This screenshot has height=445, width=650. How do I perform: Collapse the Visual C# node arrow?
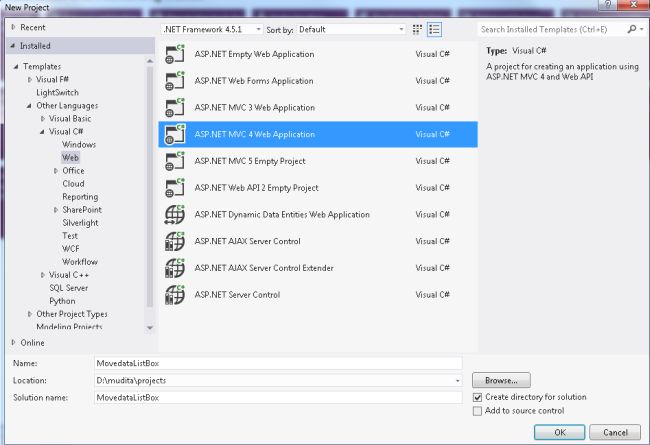[42, 132]
